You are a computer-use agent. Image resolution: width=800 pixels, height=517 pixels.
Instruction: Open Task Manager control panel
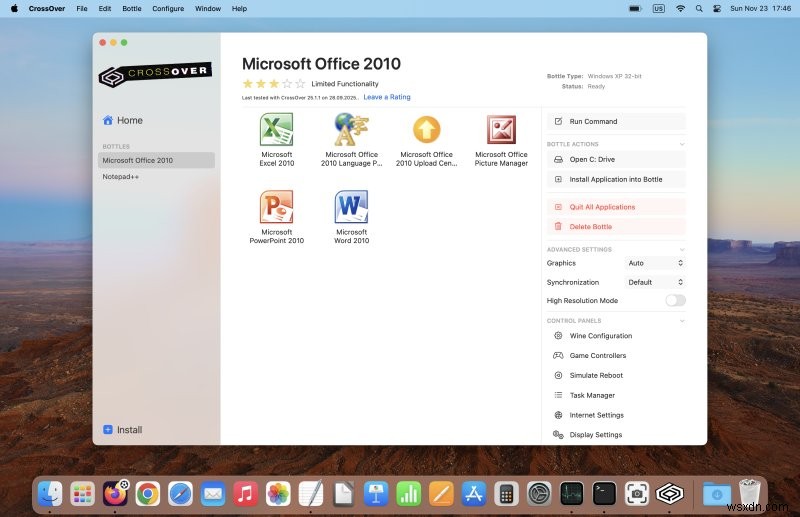[x=616, y=395]
